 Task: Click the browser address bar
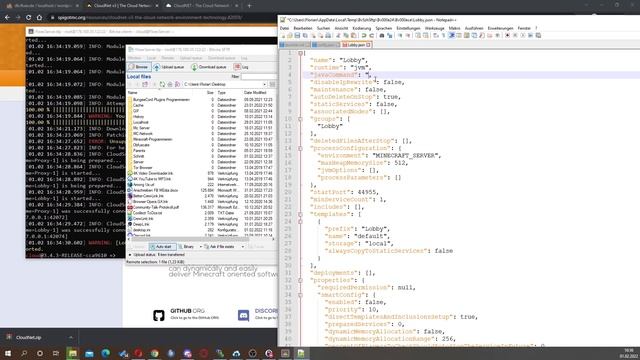click(163, 18)
